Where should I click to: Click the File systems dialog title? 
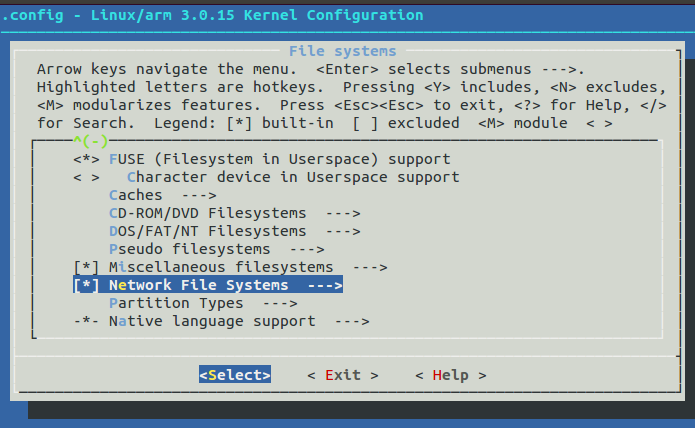coord(343,51)
